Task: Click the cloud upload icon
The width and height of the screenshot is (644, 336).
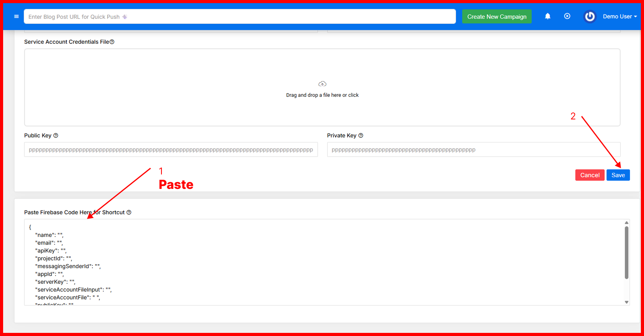Action: pos(322,84)
